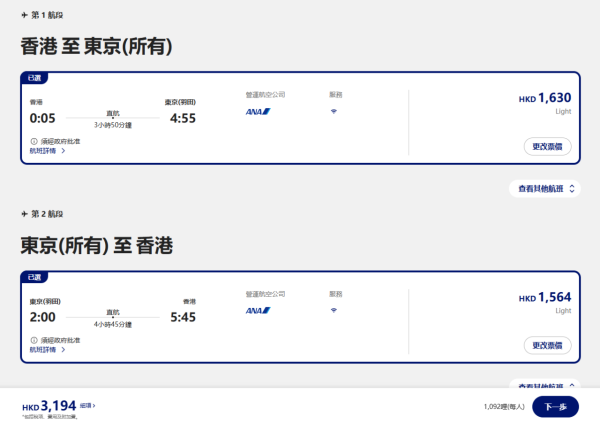
Task: Expand 查看其他航班 for segment 1
Action: tap(545, 189)
